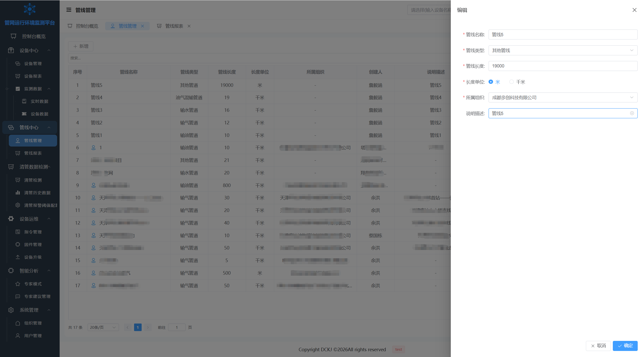Select the 米 length unit radio

point(491,82)
